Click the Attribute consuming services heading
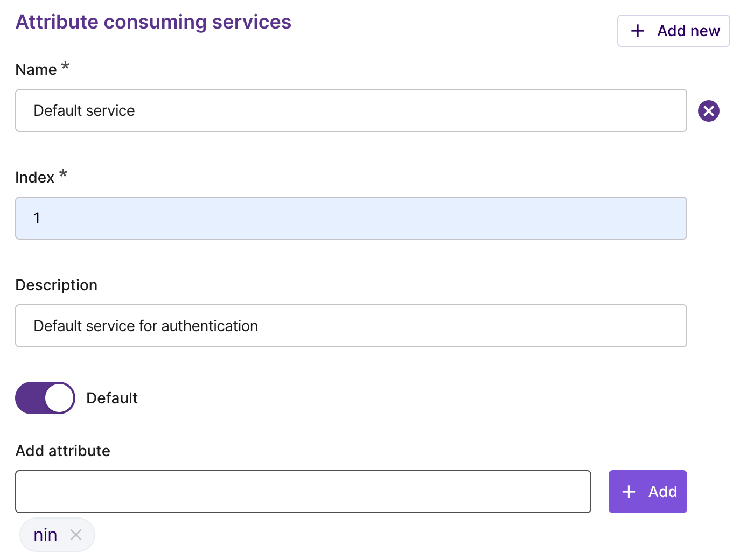This screenshot has height=560, width=740. (x=153, y=22)
